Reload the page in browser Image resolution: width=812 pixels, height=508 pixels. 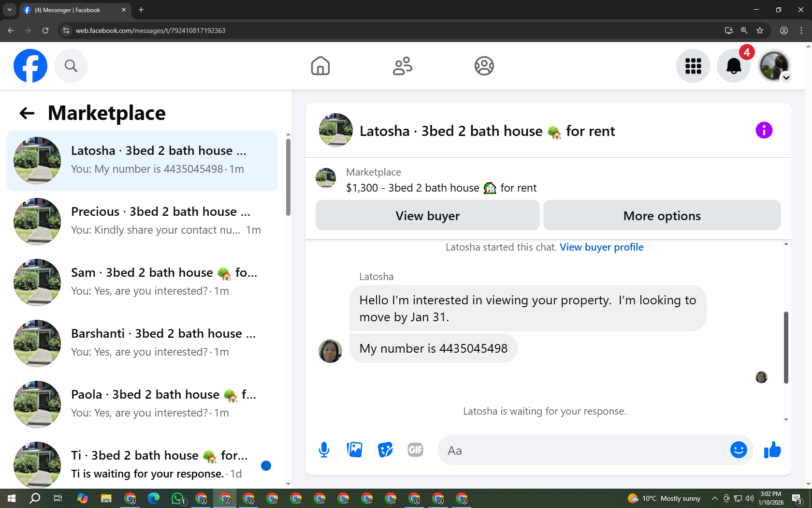[x=45, y=30]
